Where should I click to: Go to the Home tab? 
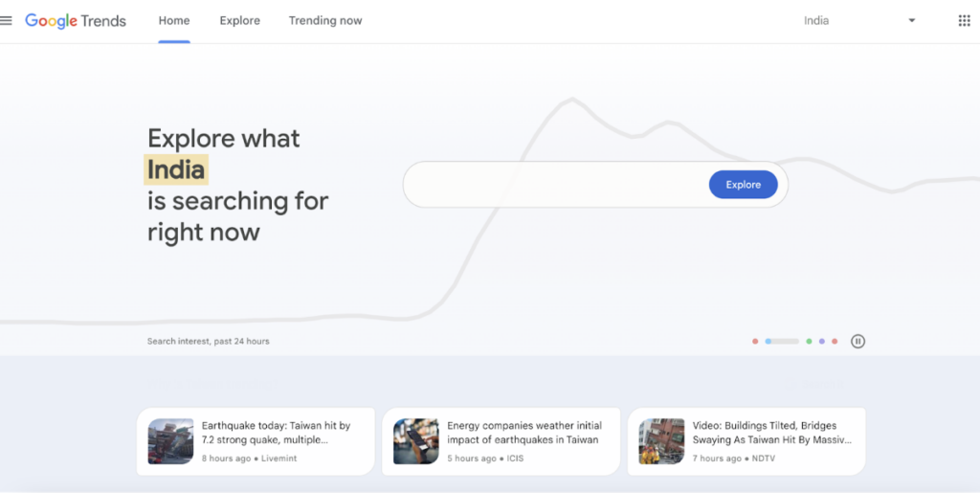pyautogui.click(x=174, y=21)
